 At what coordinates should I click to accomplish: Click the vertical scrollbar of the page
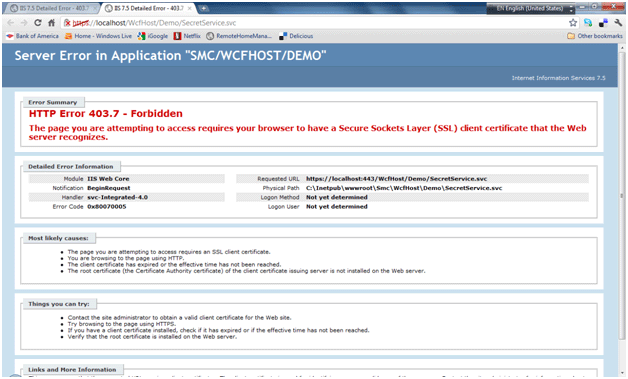pyautogui.click(x=622, y=196)
